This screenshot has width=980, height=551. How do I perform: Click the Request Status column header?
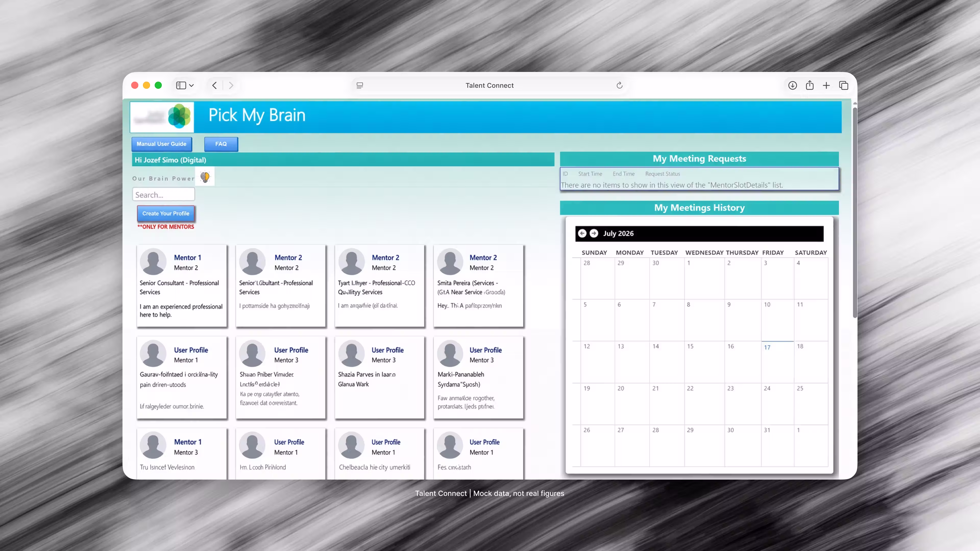pyautogui.click(x=663, y=174)
